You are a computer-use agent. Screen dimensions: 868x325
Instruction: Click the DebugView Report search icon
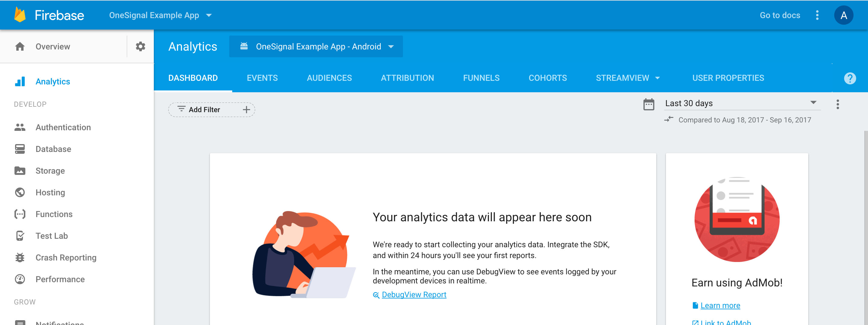376,295
